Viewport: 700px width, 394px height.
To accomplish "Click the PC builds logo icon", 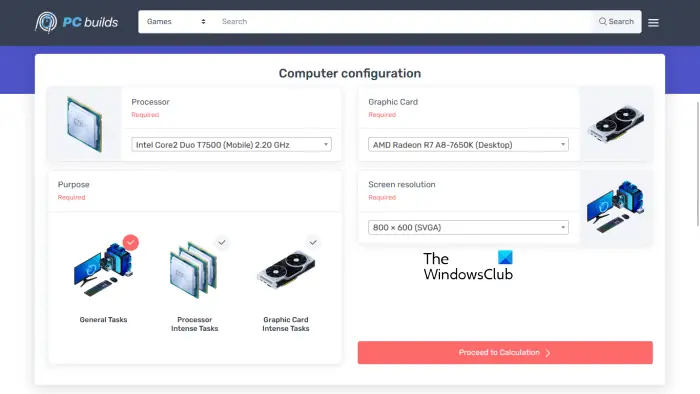I will pyautogui.click(x=46, y=22).
